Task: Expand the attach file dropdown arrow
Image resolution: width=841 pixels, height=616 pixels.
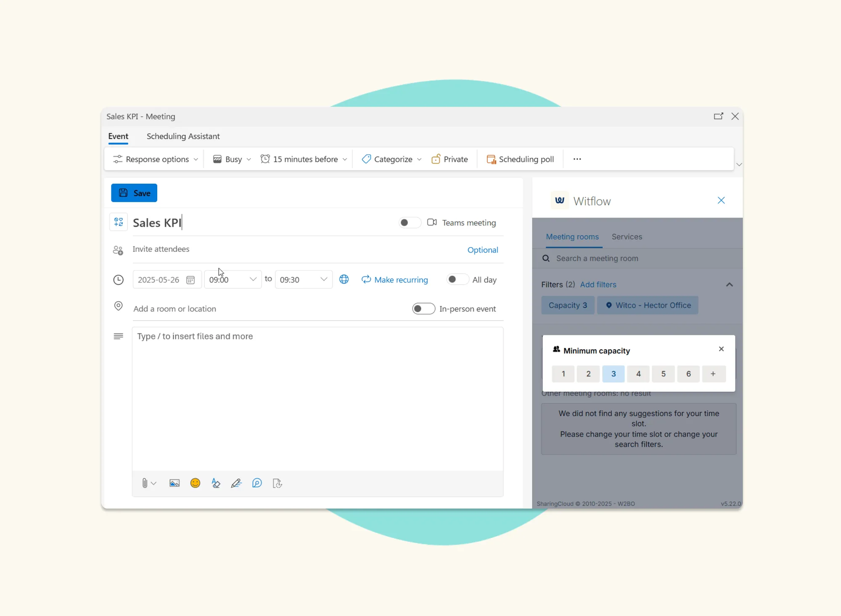Action: (154, 484)
